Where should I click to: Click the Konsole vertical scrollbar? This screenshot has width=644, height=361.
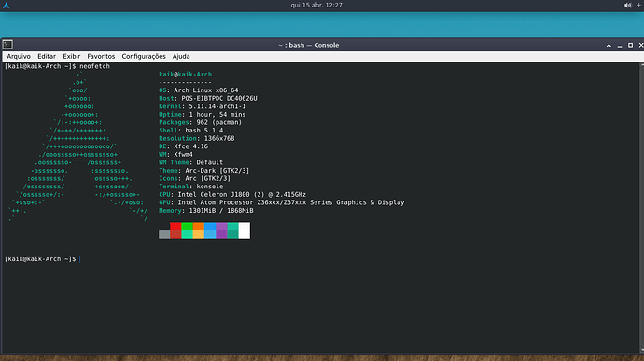[641, 207]
